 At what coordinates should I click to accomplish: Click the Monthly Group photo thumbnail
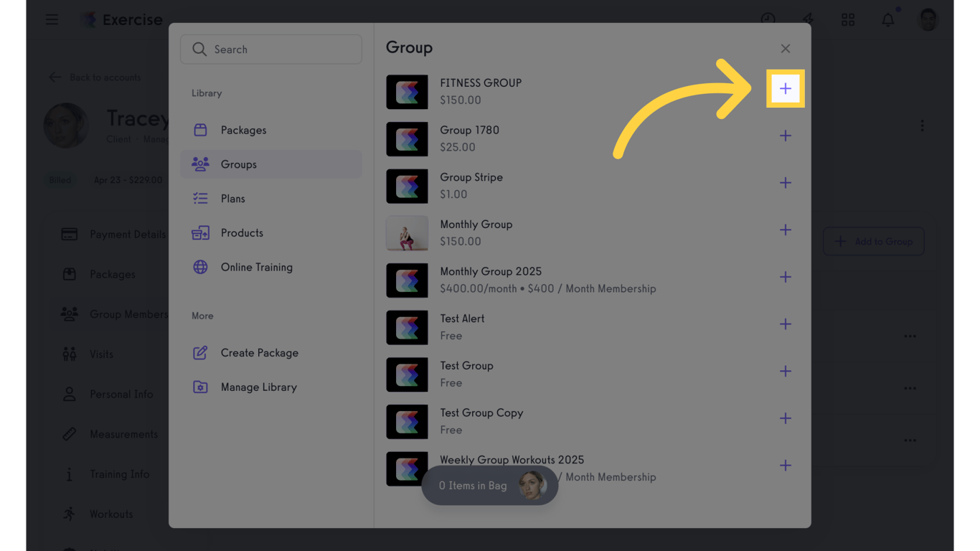tap(407, 233)
